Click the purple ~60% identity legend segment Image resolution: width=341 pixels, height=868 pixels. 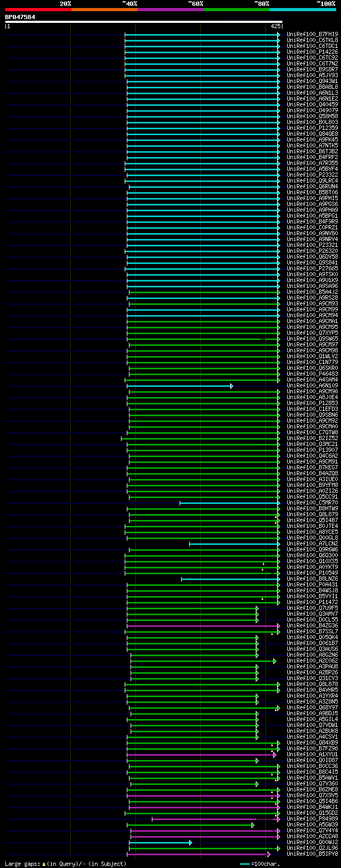[x=170, y=10]
